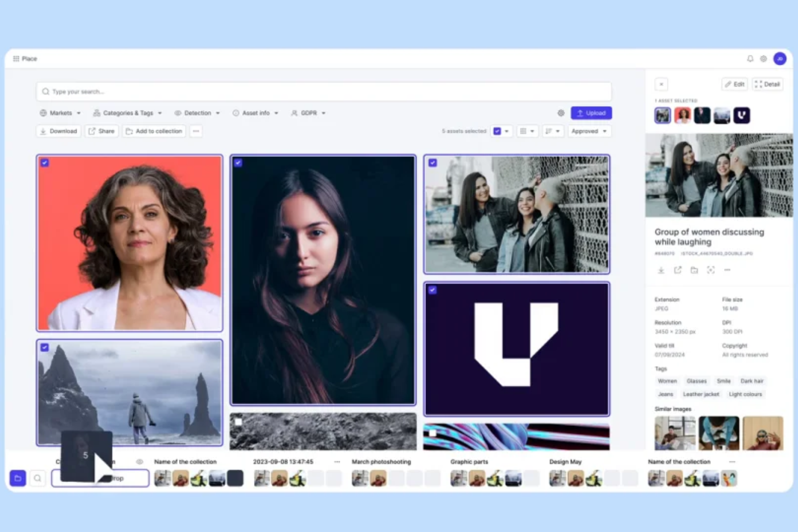This screenshot has height=532, width=798.
Task: Expand the Approved status dropdown
Action: click(x=589, y=131)
